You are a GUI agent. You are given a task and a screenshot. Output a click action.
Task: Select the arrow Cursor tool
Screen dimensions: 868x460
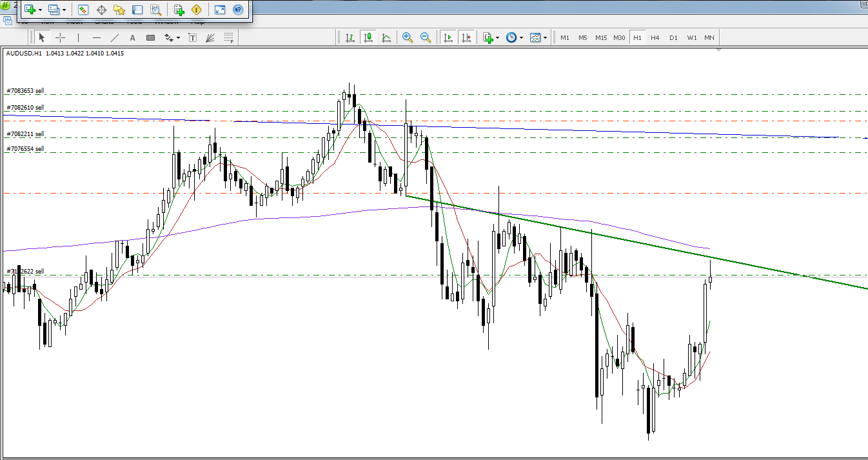(x=42, y=37)
